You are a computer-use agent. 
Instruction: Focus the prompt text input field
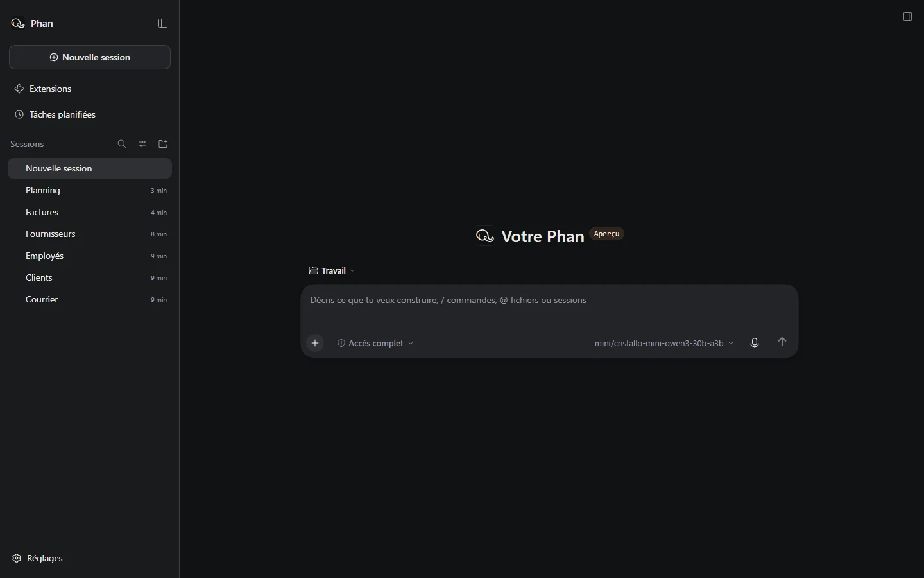(549, 307)
